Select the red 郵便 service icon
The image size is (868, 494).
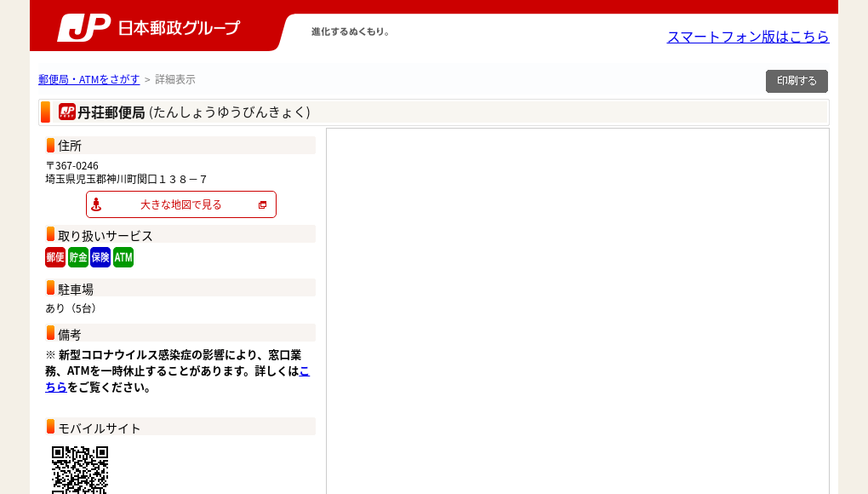click(55, 256)
